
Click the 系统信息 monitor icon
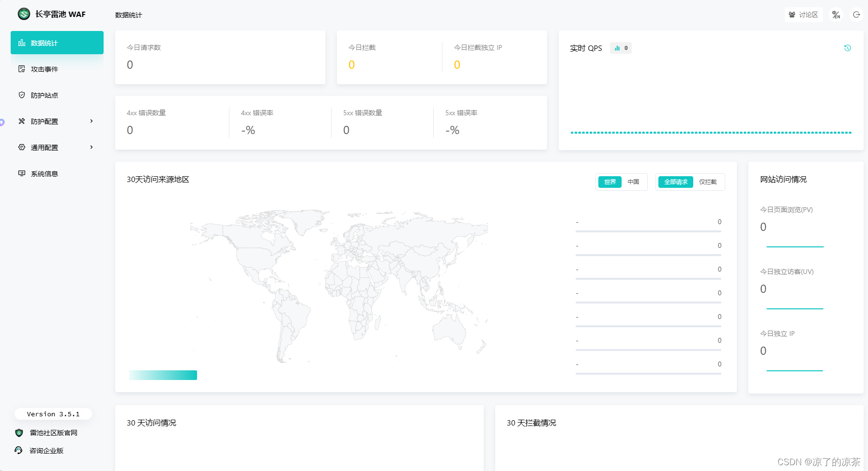[22, 173]
